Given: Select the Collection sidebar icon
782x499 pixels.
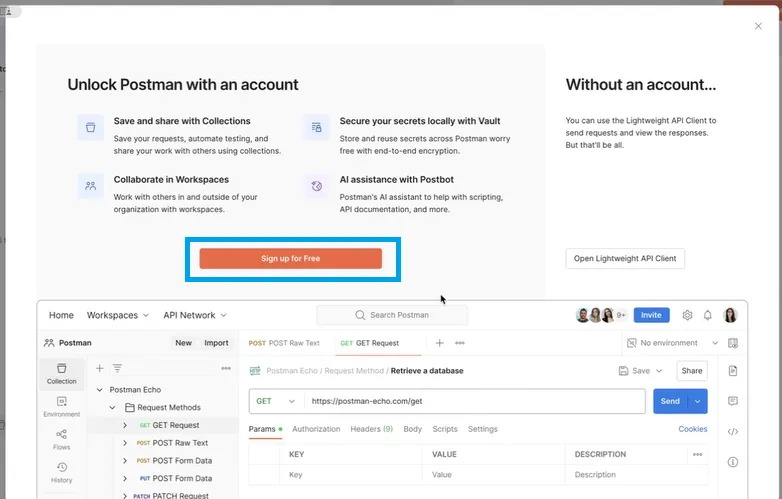Looking at the screenshot, I should (62, 374).
